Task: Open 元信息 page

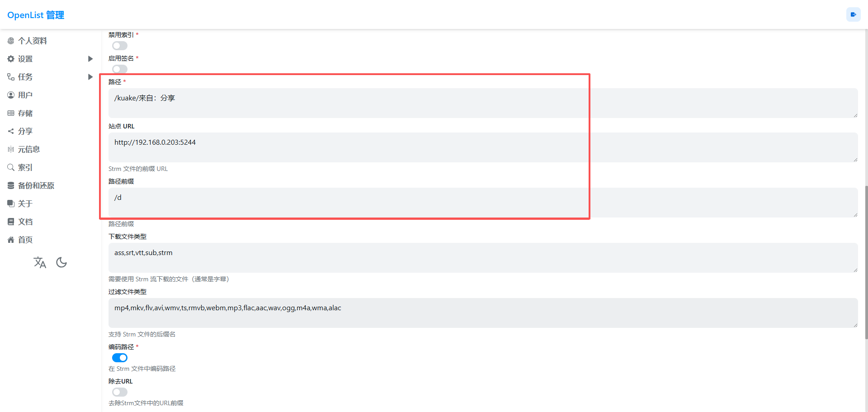Action: (x=29, y=149)
